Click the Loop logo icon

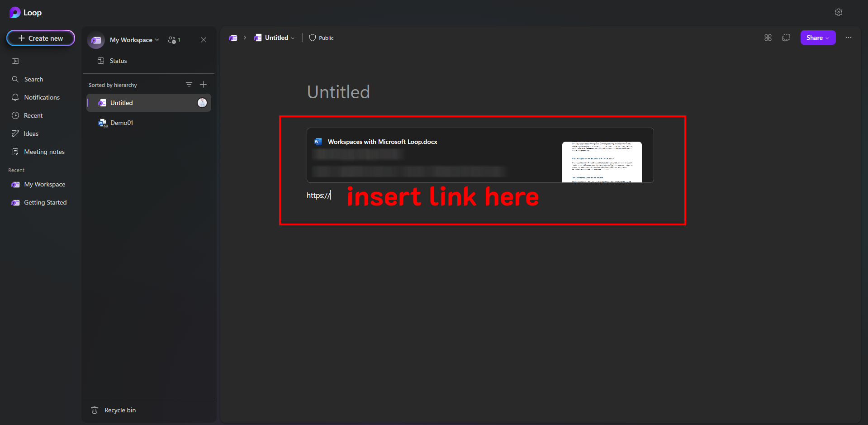click(14, 13)
